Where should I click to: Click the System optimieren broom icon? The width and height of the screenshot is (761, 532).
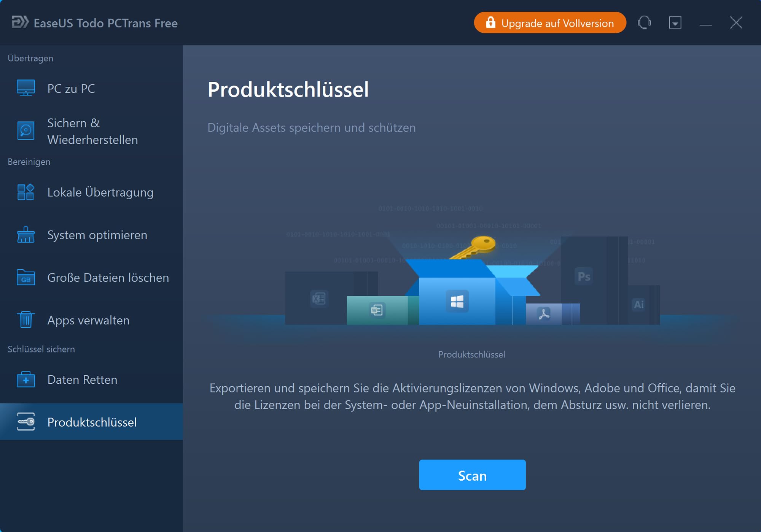(26, 235)
